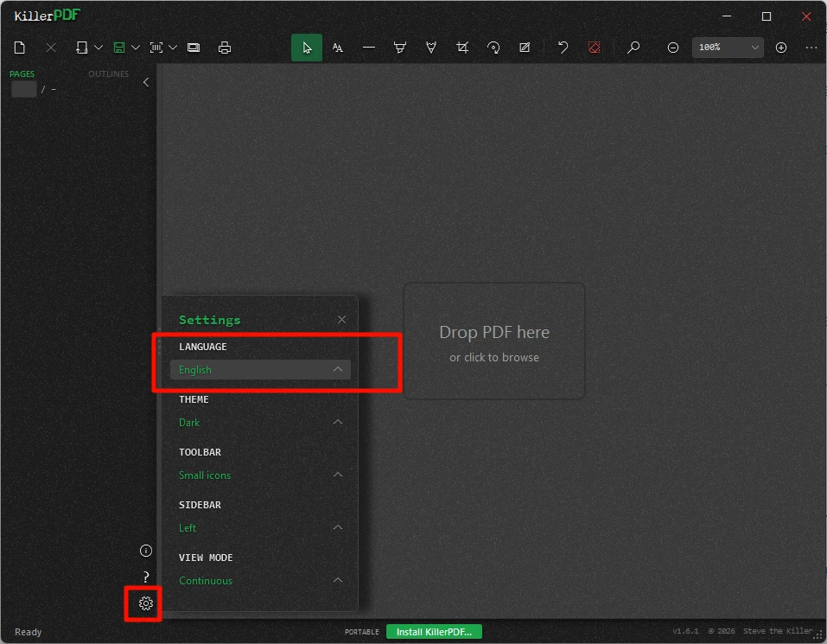Switch to the PAGES tab
Screen dimensions: 827x644
click(22, 73)
